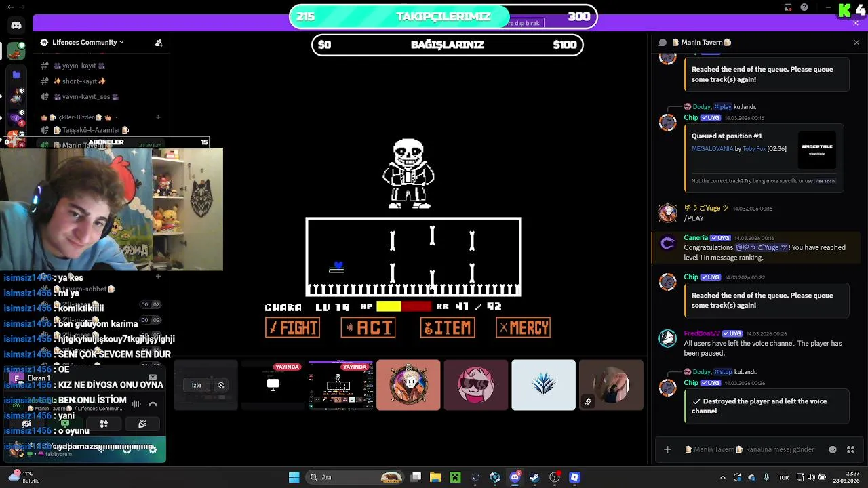The width and height of the screenshot is (868, 488).
Task: Select the first YAYINDA stream tile with monitor
Action: pos(273,385)
